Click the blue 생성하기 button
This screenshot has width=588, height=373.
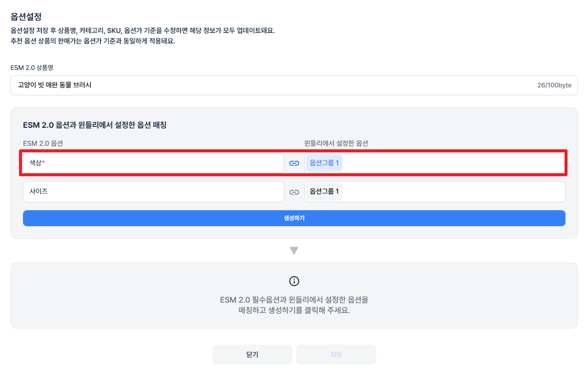pos(294,218)
